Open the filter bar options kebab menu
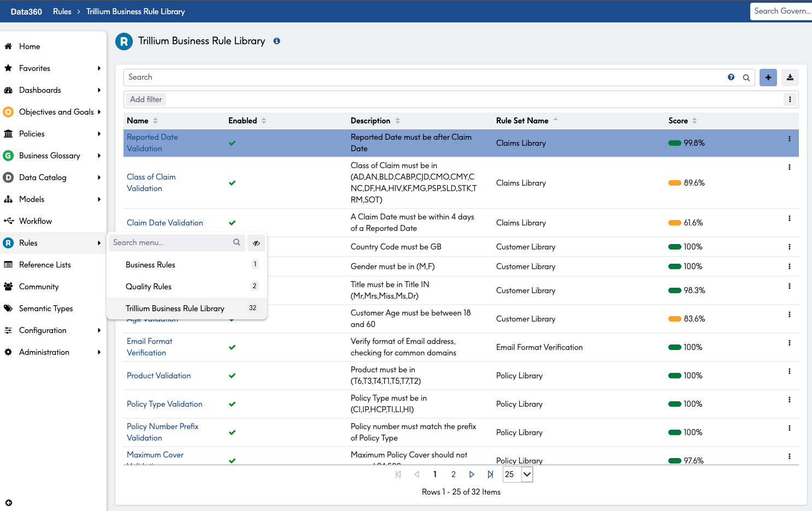The image size is (812, 511). coord(790,99)
